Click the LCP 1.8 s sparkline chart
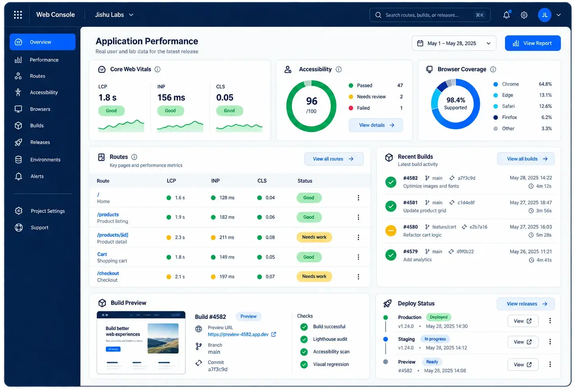The height and width of the screenshot is (392, 575). tap(121, 126)
